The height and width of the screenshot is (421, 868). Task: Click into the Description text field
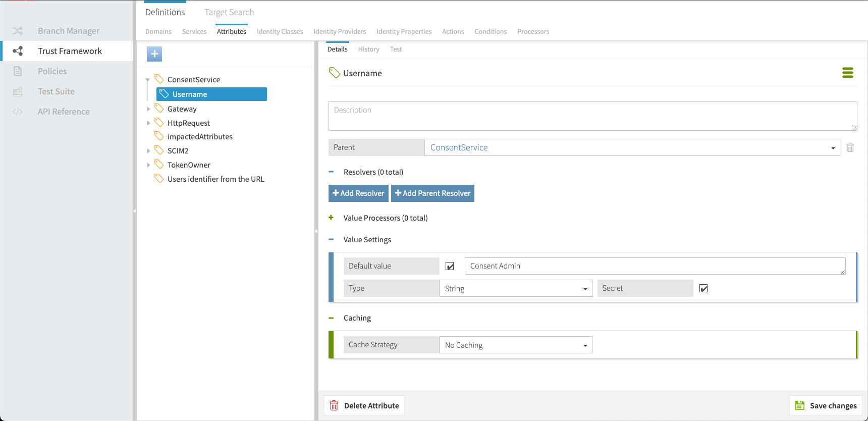click(592, 116)
